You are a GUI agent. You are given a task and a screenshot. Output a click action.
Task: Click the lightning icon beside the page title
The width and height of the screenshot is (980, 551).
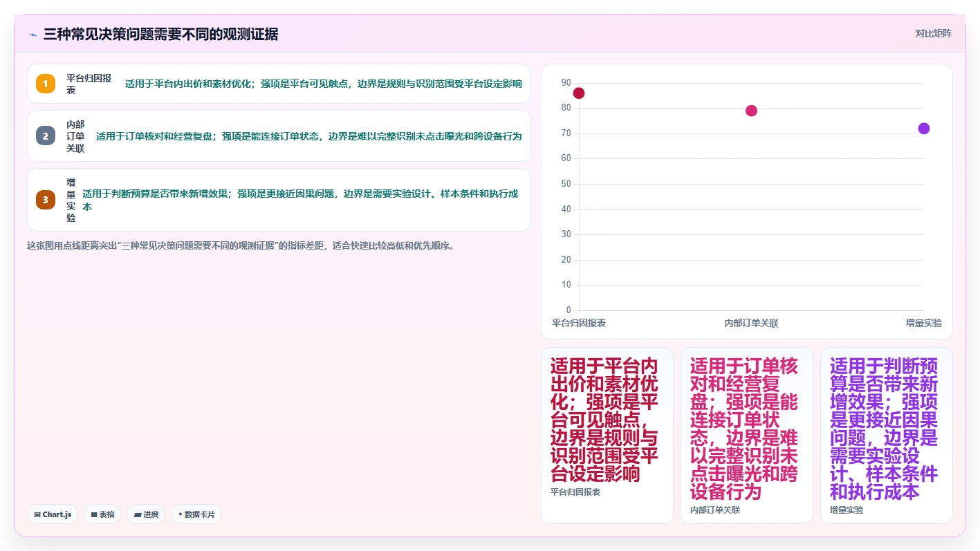(x=33, y=35)
